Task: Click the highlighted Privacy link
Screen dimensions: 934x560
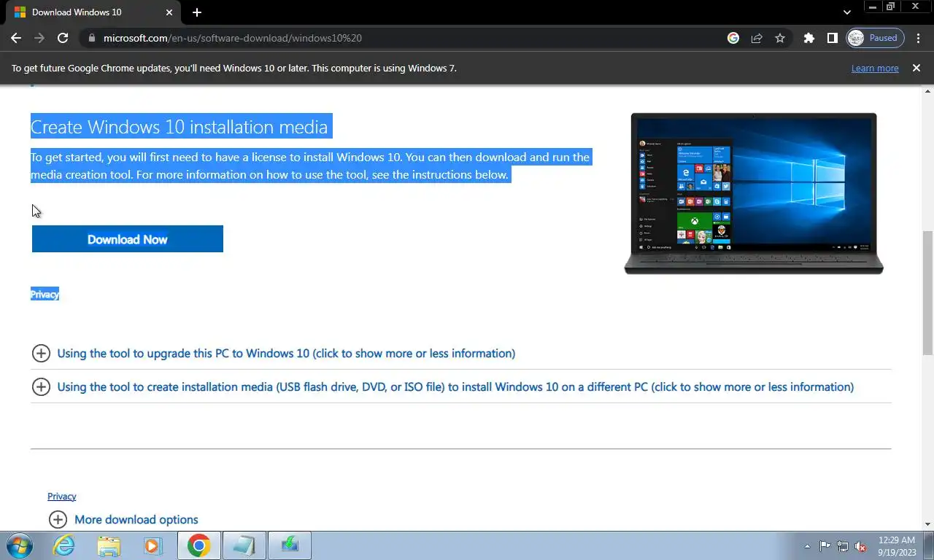Action: click(45, 294)
